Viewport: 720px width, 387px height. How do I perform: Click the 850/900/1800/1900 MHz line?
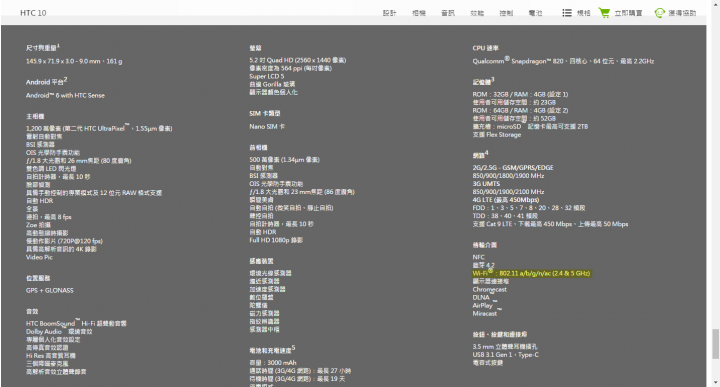point(508,176)
